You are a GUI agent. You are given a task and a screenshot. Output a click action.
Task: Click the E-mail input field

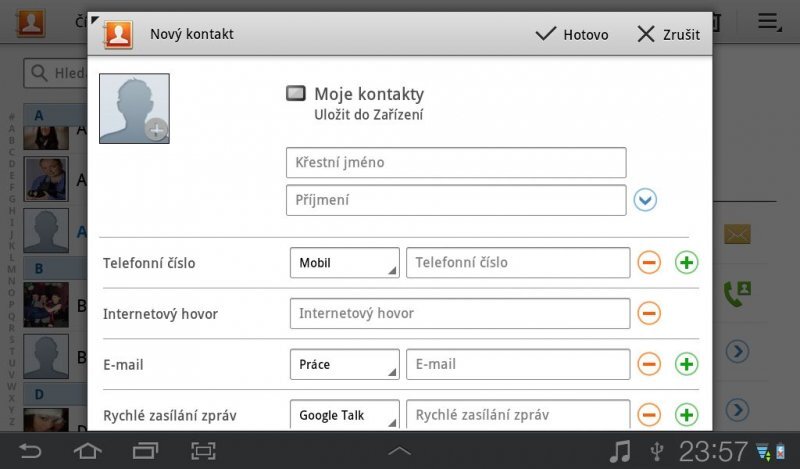(x=518, y=364)
